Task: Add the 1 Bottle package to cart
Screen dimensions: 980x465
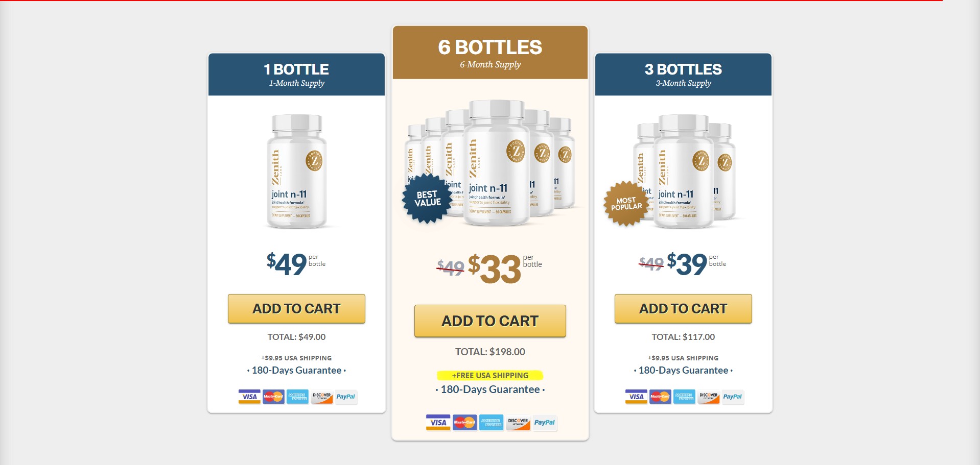Action: pyautogui.click(x=296, y=309)
